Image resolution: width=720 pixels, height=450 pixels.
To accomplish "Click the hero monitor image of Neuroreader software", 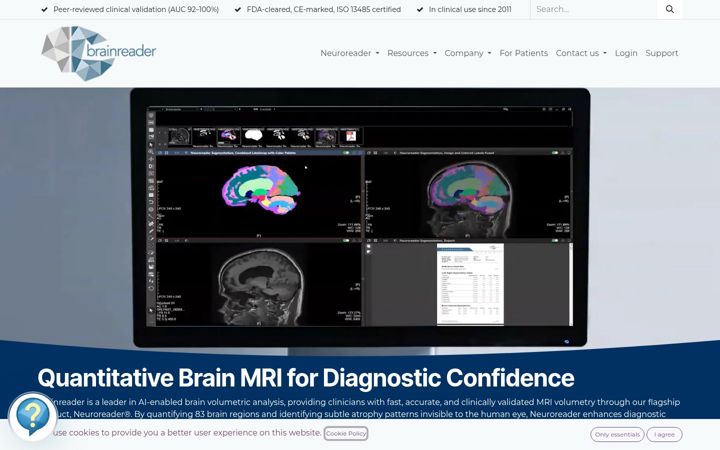I will coord(360,217).
